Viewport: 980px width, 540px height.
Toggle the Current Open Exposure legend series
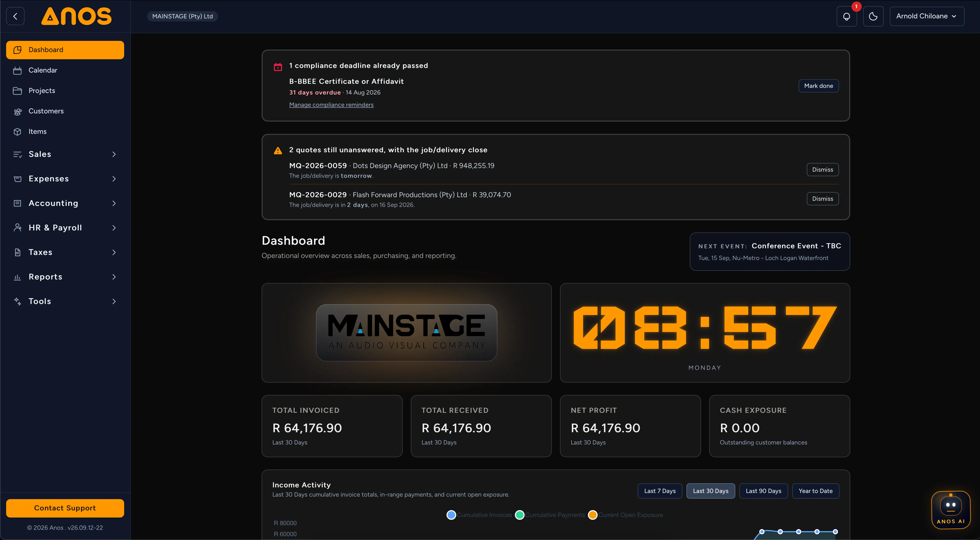[625, 515]
